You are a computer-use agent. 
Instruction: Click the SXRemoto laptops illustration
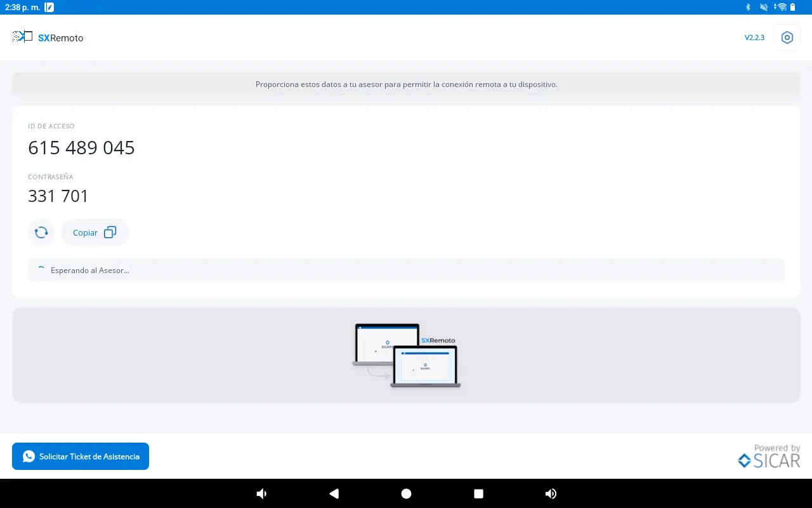(x=407, y=356)
